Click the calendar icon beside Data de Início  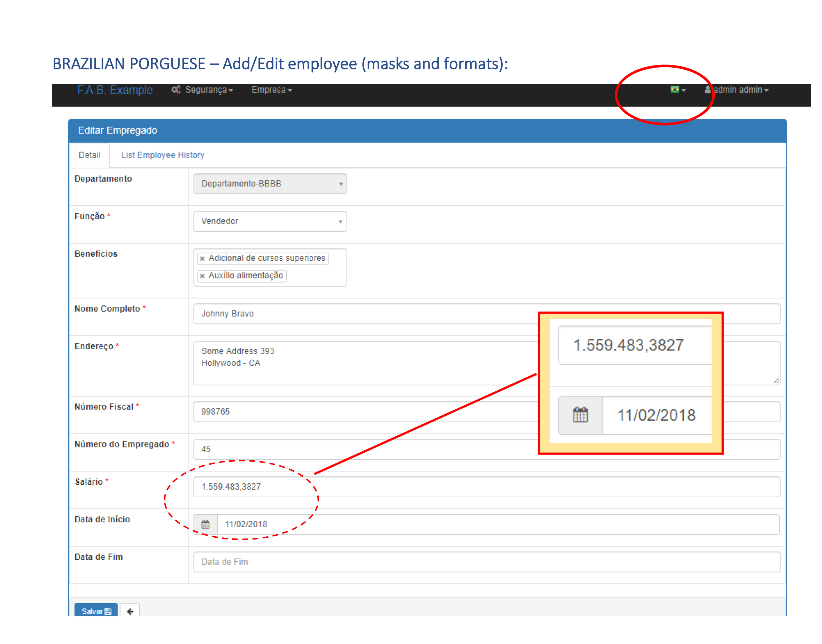click(x=205, y=524)
